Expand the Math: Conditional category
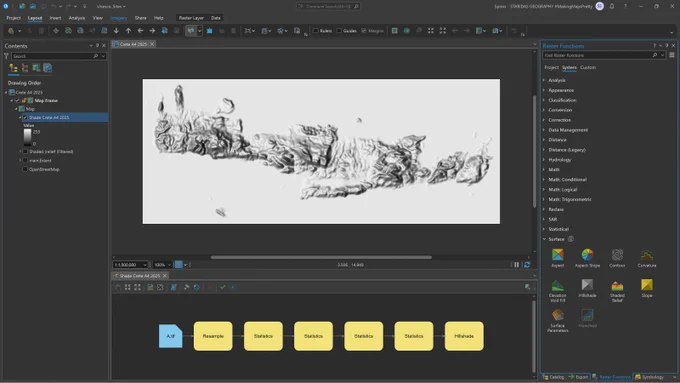This screenshot has width=680, height=383. point(544,180)
